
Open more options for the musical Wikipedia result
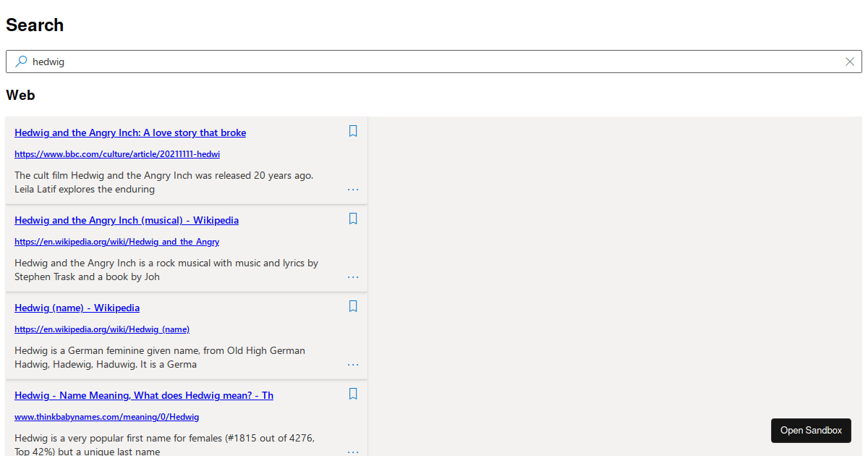pos(353,277)
